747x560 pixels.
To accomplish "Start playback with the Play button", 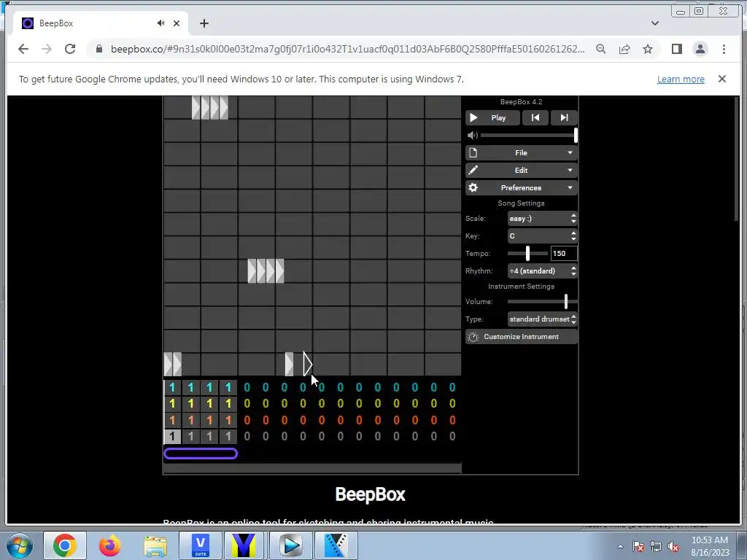I will pyautogui.click(x=492, y=117).
